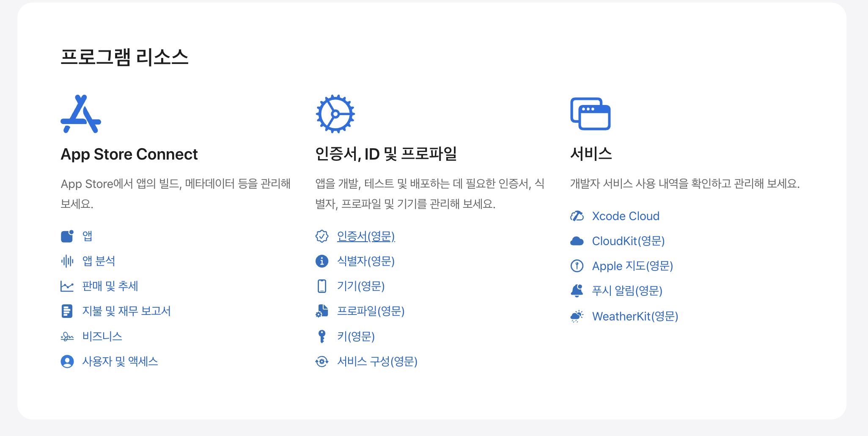Image resolution: width=868 pixels, height=436 pixels.
Task: Open the 서비스 구성(영문) link
Action: click(377, 361)
